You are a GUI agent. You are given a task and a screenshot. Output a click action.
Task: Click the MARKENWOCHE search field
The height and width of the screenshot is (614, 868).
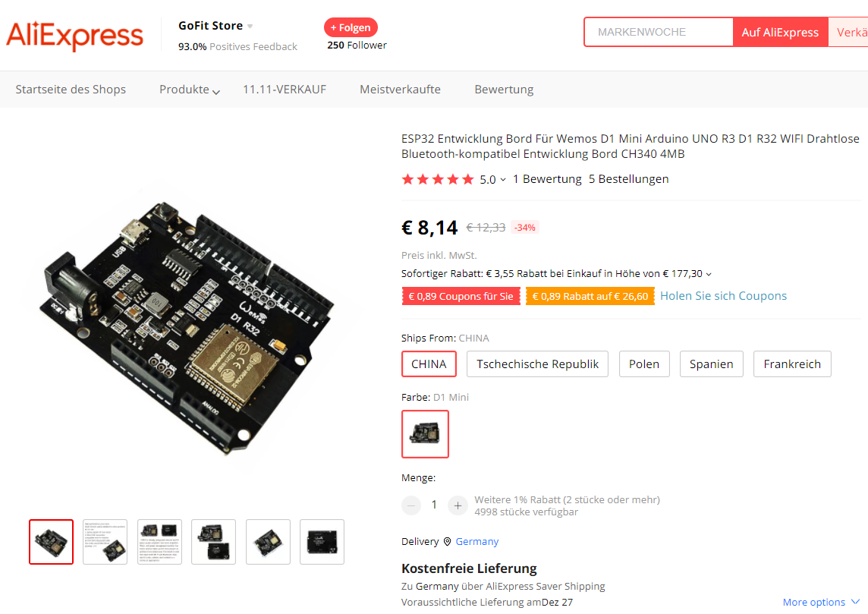pyautogui.click(x=659, y=32)
